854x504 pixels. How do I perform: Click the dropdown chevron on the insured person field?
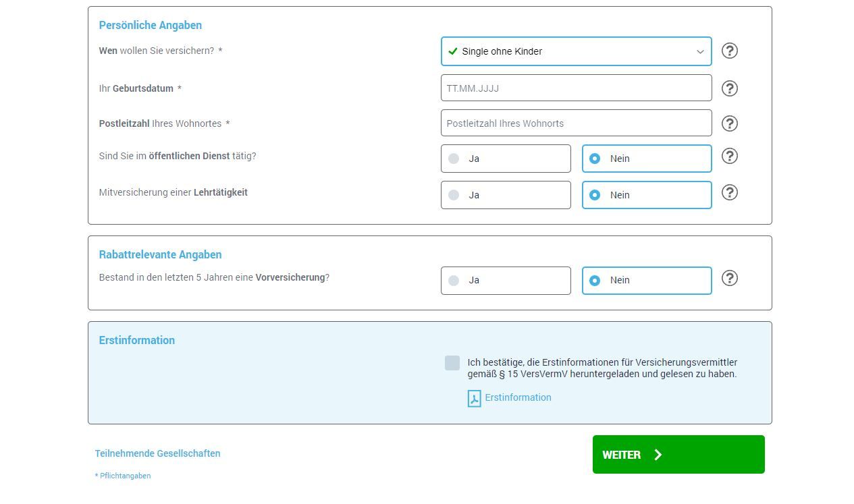coord(700,51)
